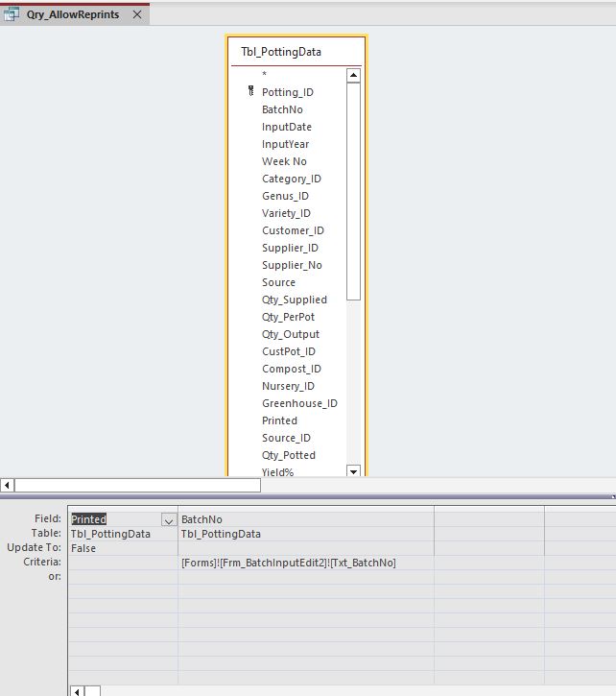Select the Printed field in table list
The width and height of the screenshot is (616, 696).
click(x=279, y=420)
